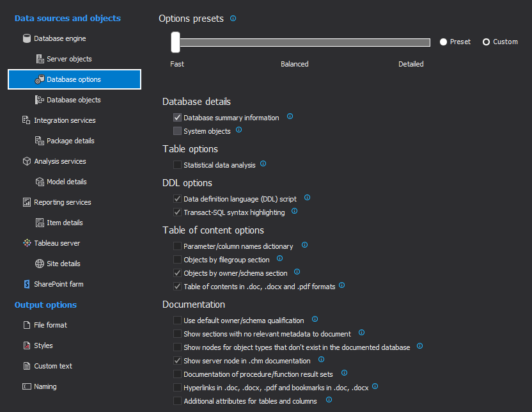532x412 pixels.
Task: Enable the System objects checkbox
Action: pos(177,131)
